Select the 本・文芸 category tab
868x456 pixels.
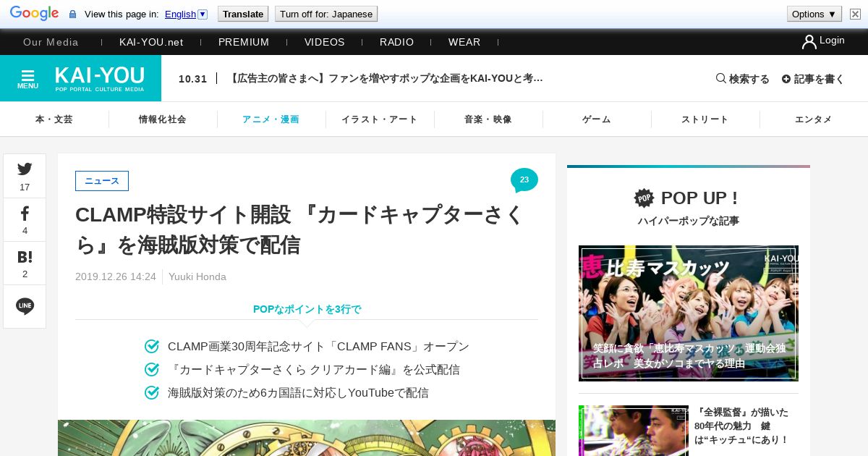pos(54,119)
